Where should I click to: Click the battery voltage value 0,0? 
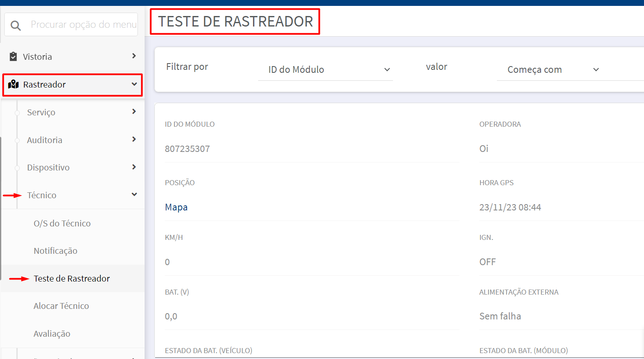(x=171, y=316)
